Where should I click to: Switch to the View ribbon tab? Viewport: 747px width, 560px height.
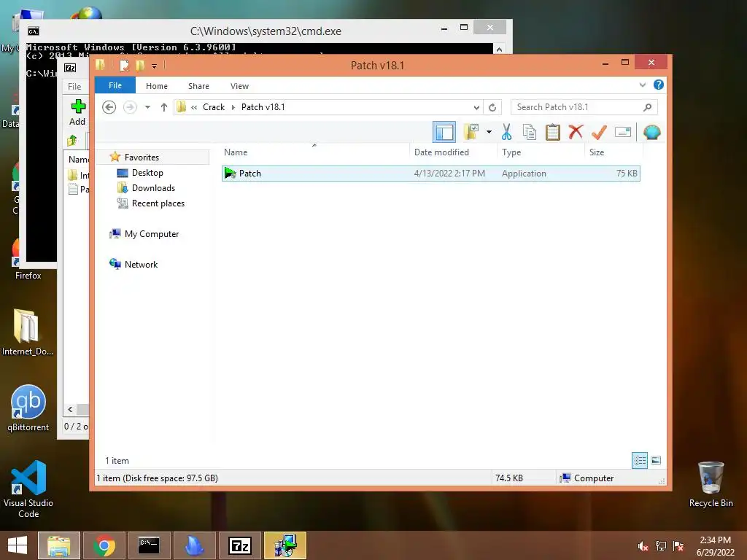(x=239, y=86)
